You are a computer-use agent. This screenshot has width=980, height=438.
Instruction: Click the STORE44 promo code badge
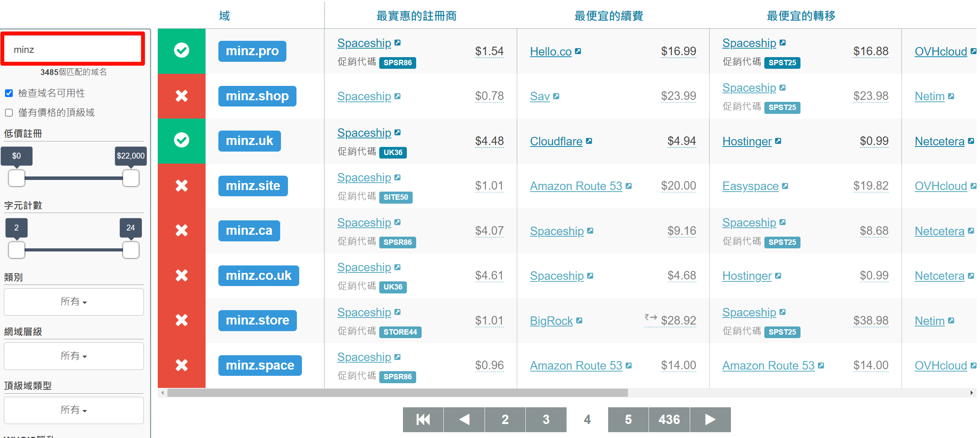pyautogui.click(x=400, y=332)
